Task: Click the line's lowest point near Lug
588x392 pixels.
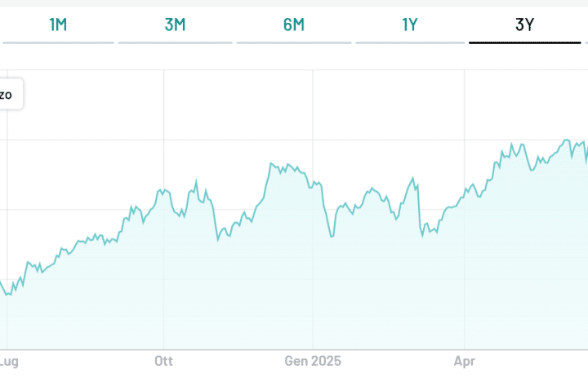Action: pyautogui.click(x=7, y=295)
